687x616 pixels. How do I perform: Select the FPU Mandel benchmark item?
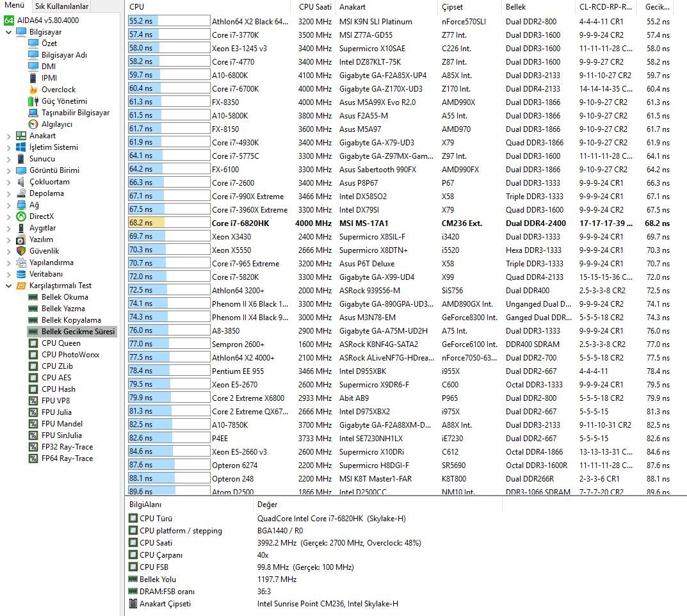point(61,424)
